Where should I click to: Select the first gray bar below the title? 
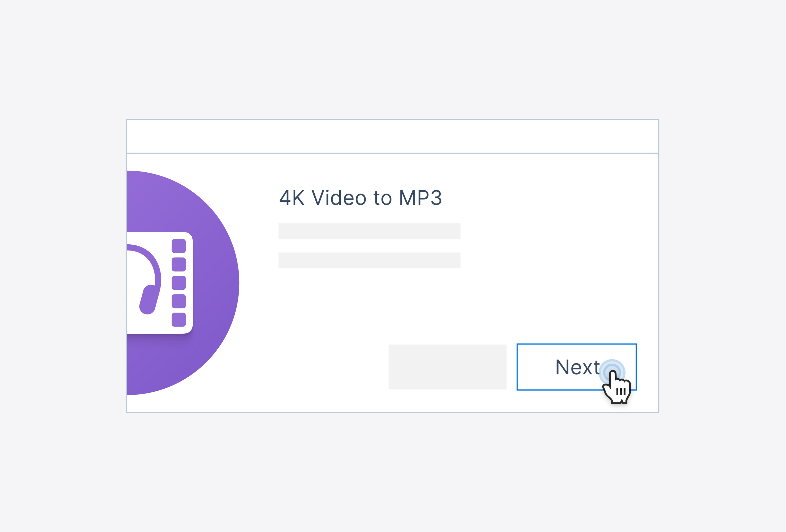point(369,231)
